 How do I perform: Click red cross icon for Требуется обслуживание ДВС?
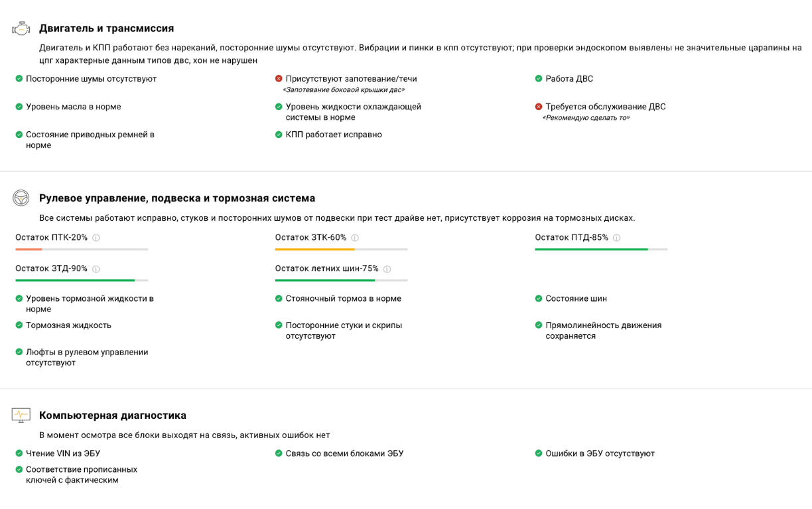[539, 107]
